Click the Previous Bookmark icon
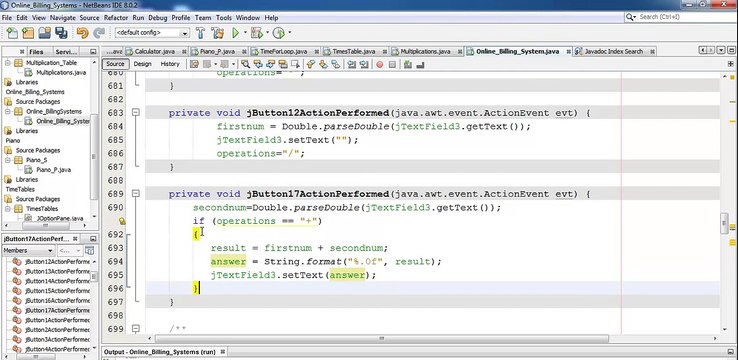 tap(311, 64)
